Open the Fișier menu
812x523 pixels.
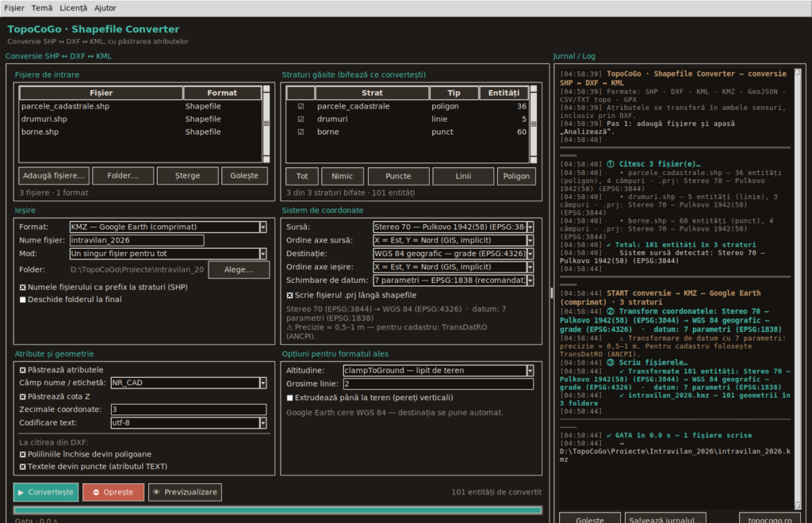coord(14,8)
